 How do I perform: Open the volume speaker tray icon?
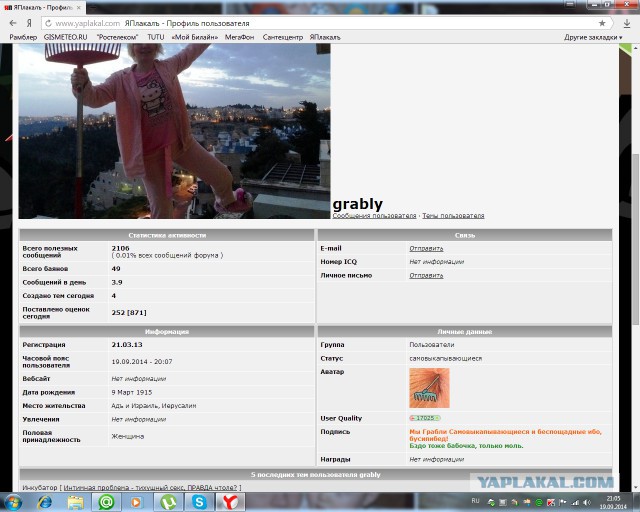[587, 502]
